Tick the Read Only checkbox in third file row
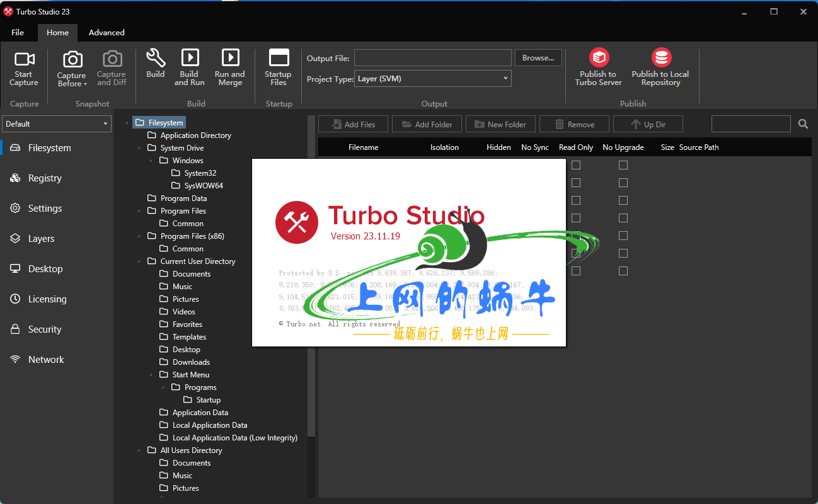This screenshot has width=818, height=504. 576,200
